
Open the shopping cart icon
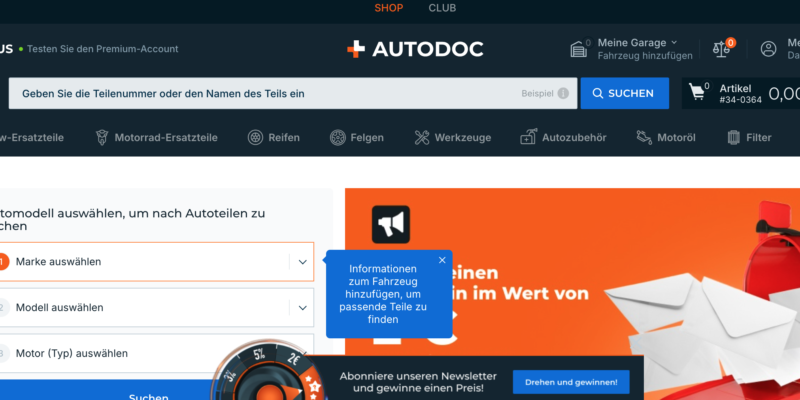[x=696, y=92]
